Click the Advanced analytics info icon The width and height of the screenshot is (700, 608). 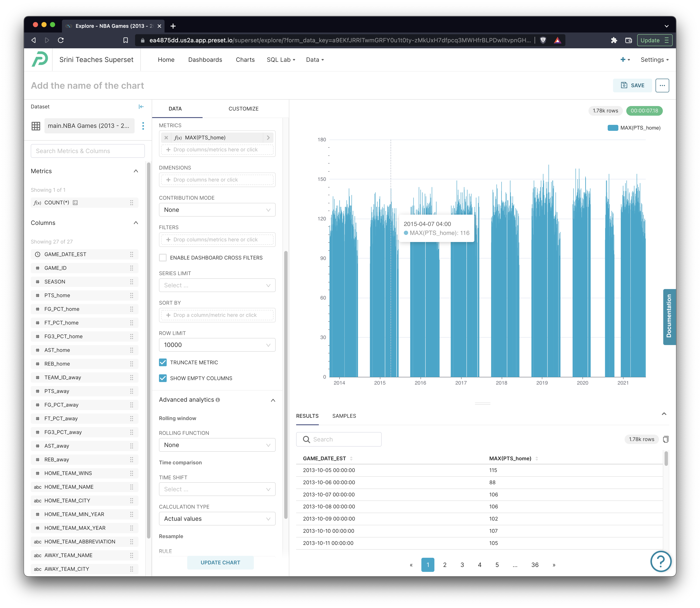[x=218, y=400]
